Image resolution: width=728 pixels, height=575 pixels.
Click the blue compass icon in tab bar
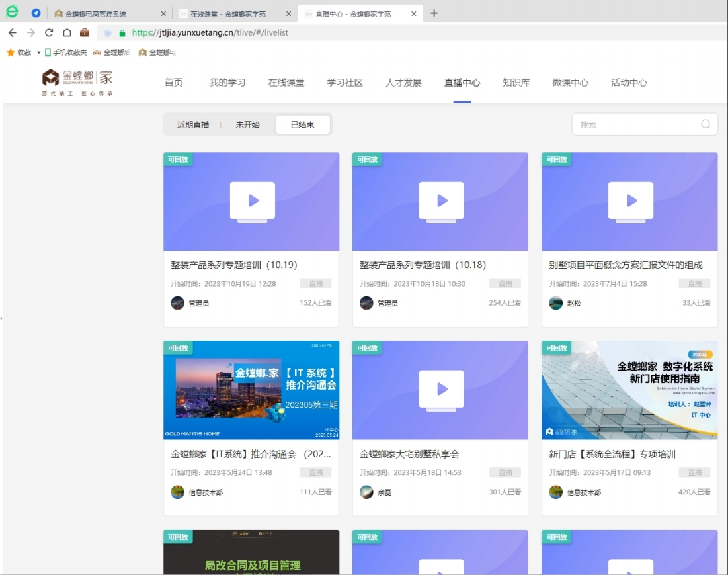(36, 13)
